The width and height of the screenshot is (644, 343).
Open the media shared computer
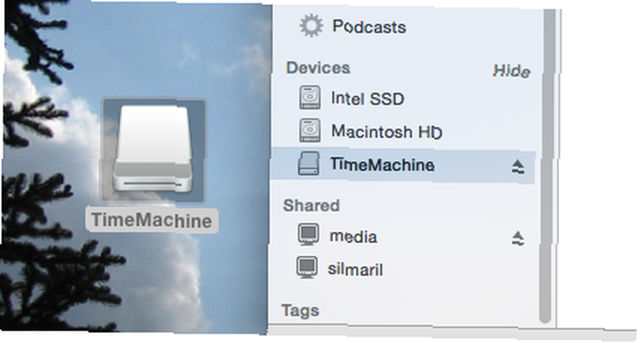point(353,237)
